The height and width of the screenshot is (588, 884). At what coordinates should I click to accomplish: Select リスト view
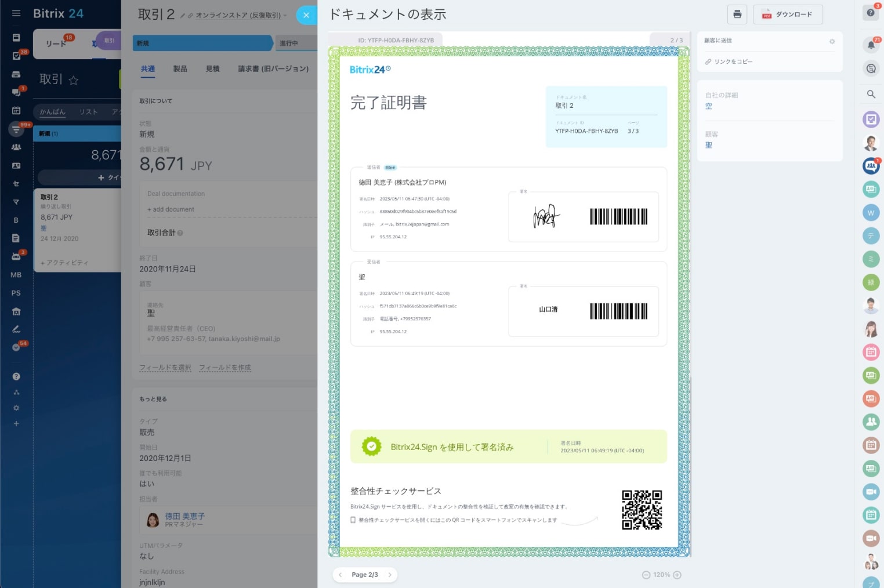click(89, 112)
